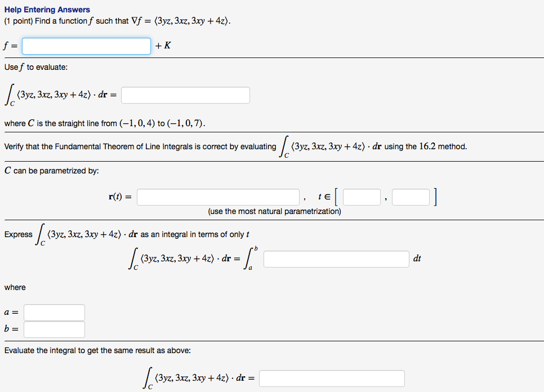Click the a = input box
The width and height of the screenshot is (544, 392).
pos(54,312)
